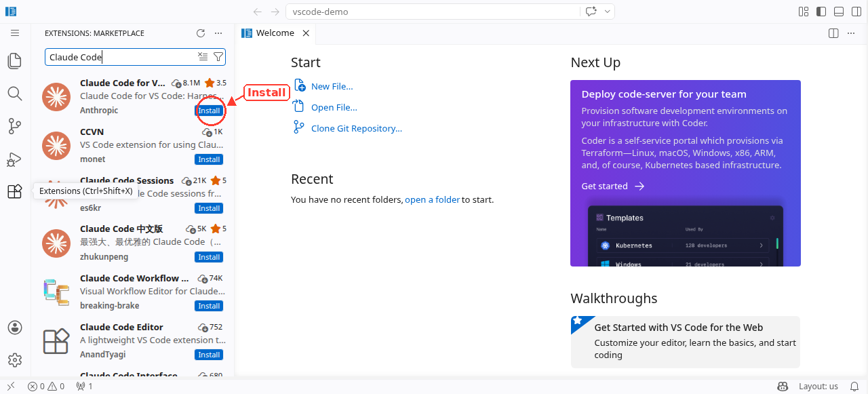Click the 'Layout: us' status bar entry
Screen dimensions: 868x394
pos(818,387)
